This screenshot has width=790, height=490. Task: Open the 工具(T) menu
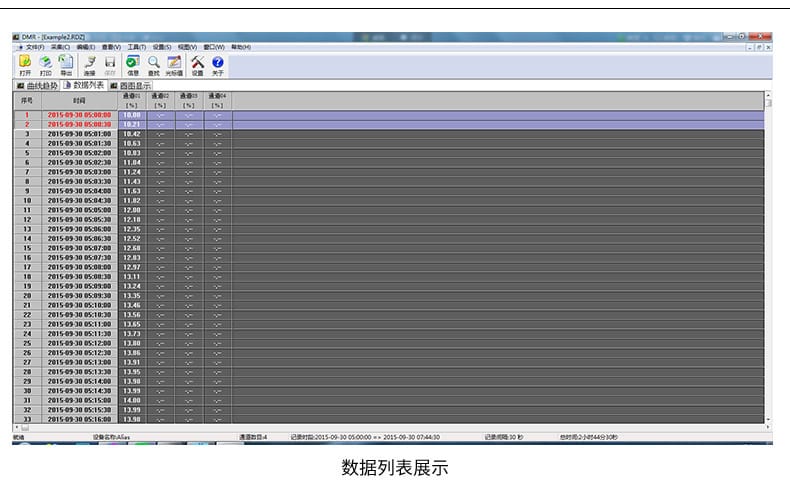(135, 47)
